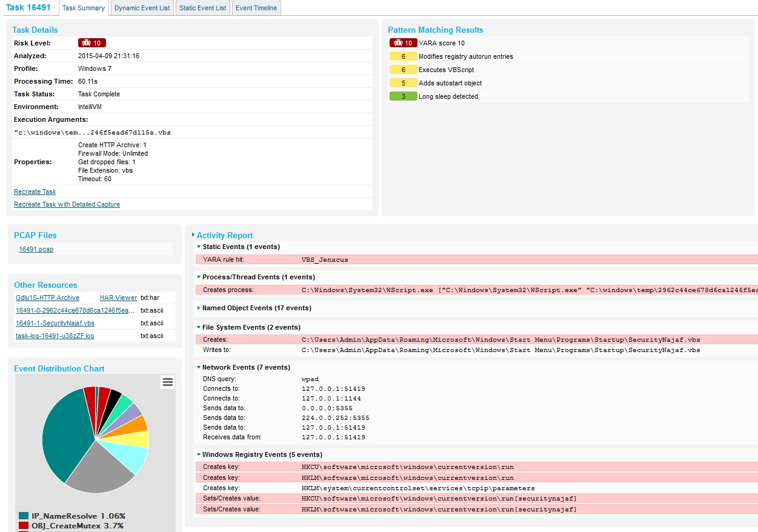Click the red bug Risk Level badge
The width and height of the screenshot is (758, 532).
pyautogui.click(x=92, y=43)
